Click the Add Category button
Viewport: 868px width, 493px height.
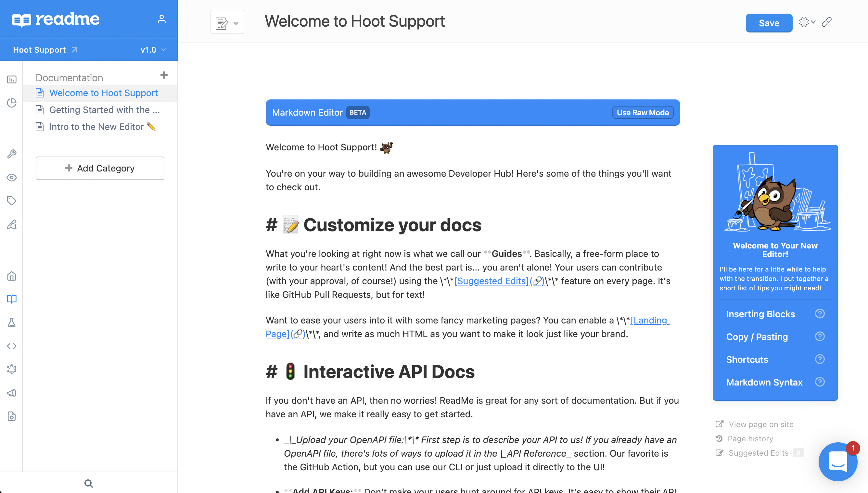(x=100, y=168)
